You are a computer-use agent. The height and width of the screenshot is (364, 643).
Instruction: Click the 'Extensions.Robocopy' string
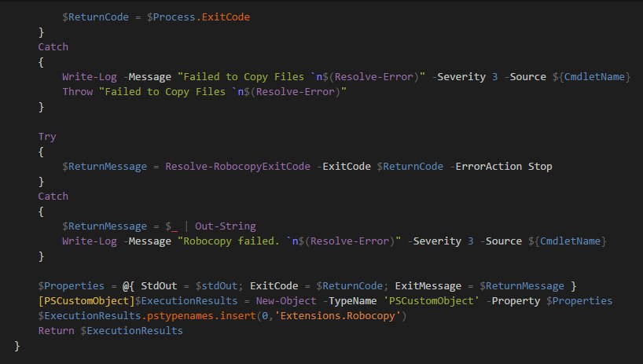coord(337,315)
